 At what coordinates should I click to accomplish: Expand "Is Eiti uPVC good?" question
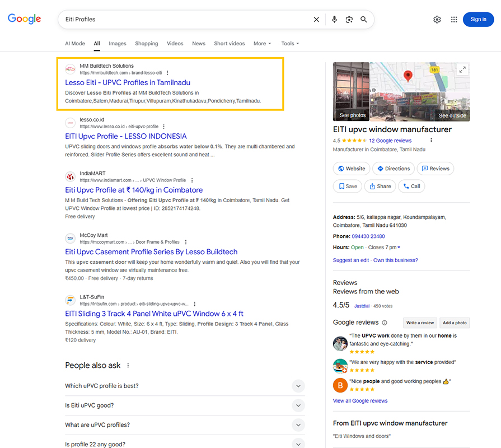pos(298,405)
